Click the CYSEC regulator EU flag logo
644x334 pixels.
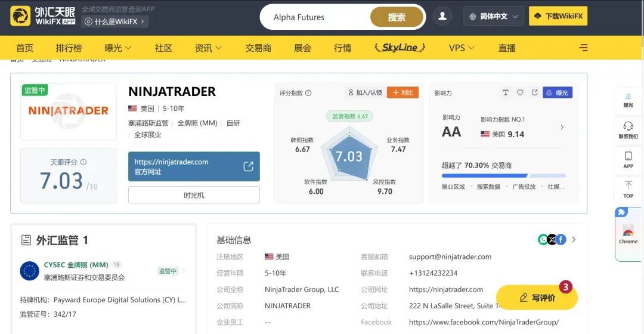30,271
